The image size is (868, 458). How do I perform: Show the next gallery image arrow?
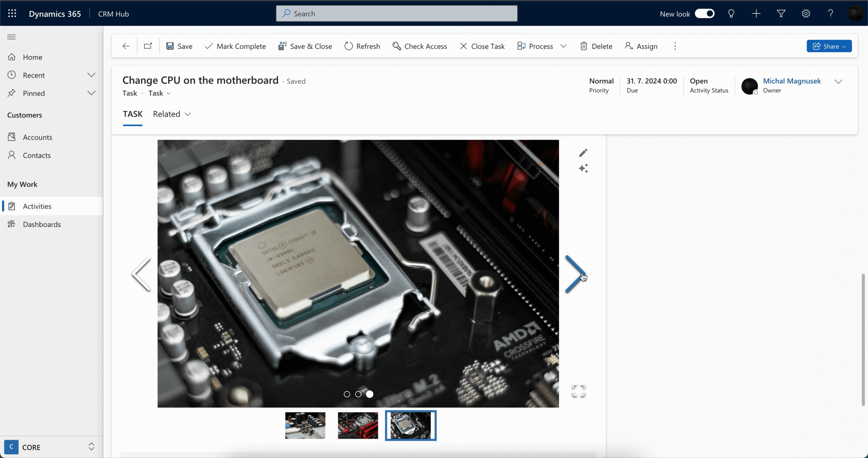575,274
